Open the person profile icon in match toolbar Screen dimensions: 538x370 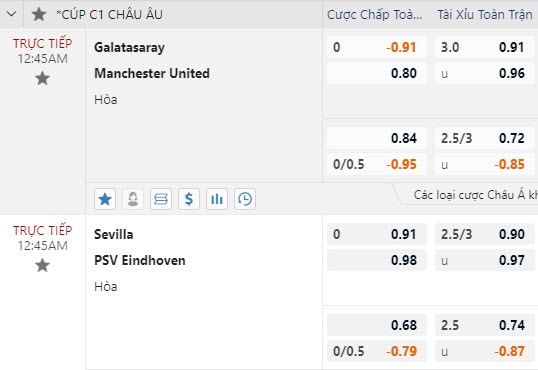[133, 199]
